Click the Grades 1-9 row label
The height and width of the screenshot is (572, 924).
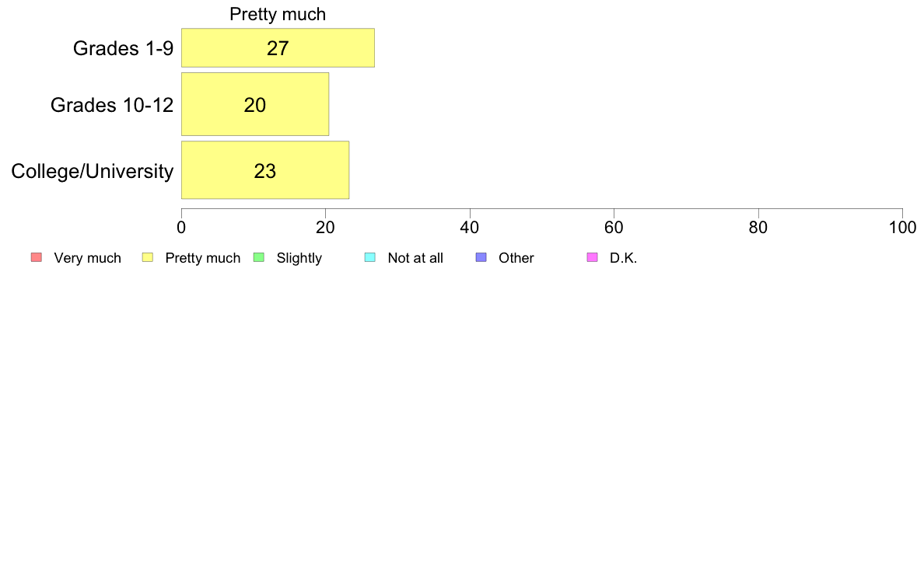(123, 48)
